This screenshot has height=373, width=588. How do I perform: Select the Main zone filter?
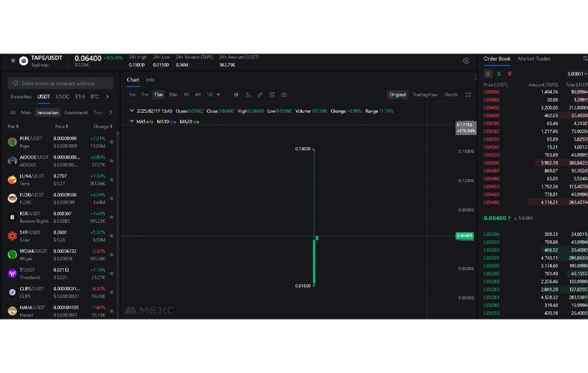pos(26,112)
